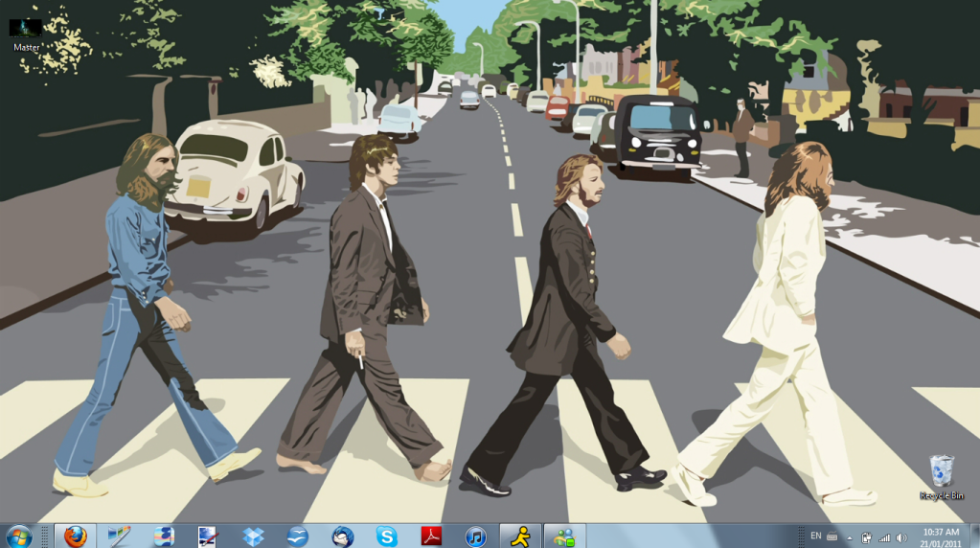
Task: Launch Skype from the taskbar
Action: pos(386,536)
